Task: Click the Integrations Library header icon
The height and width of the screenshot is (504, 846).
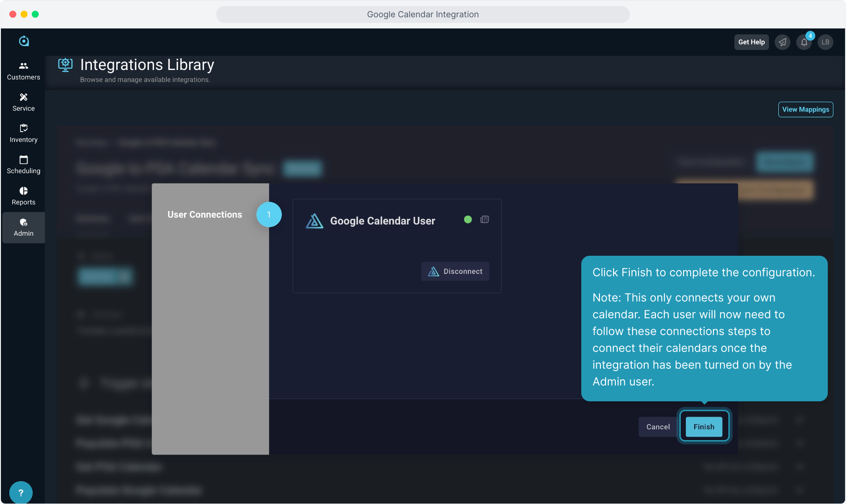Action: (x=65, y=65)
